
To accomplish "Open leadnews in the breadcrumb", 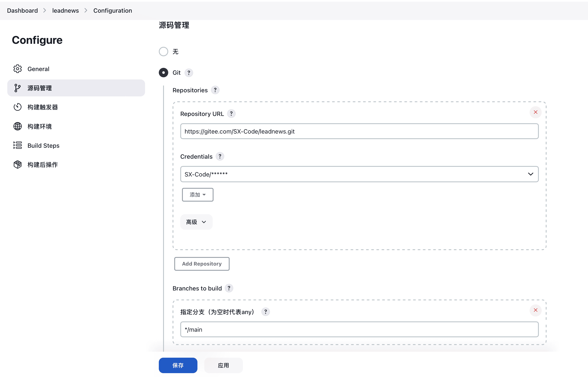I will click(x=65, y=11).
